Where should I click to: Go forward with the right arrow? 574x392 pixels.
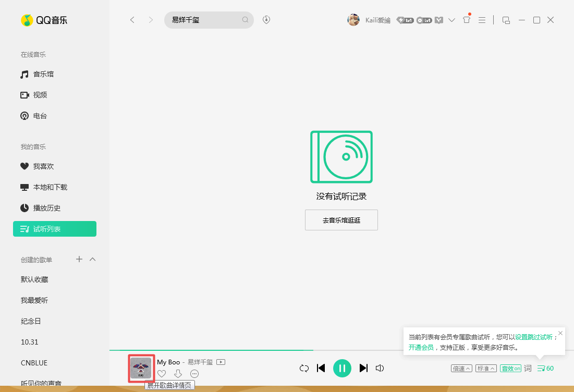click(151, 20)
